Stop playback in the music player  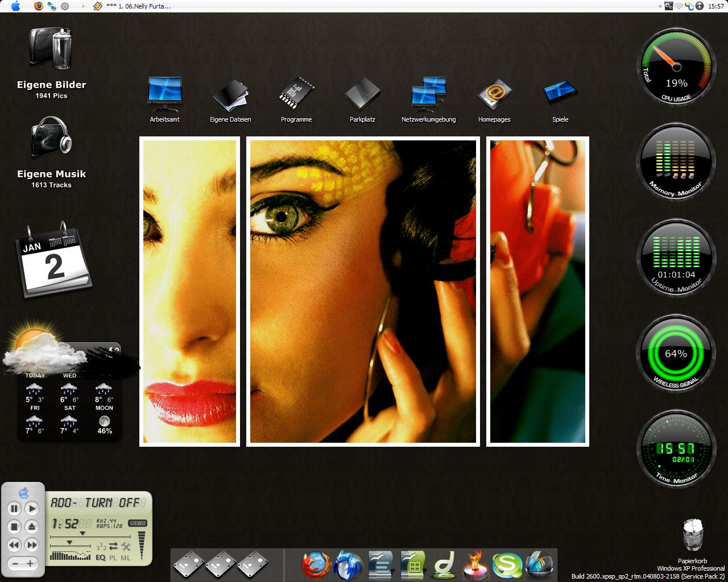coord(14,527)
